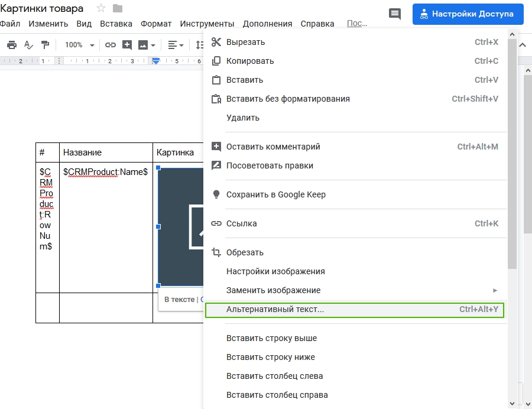This screenshot has width=532, height=409.
Task: Click the Настройки Доступа button
Action: point(468,14)
